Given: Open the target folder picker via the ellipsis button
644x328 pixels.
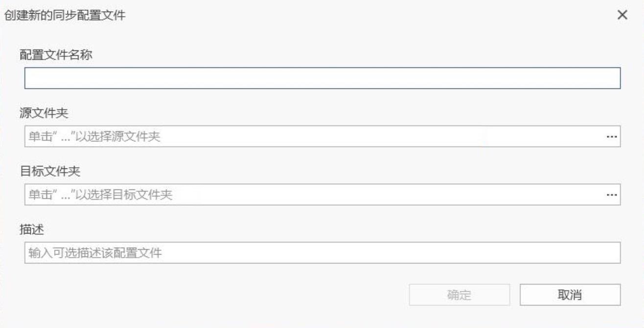Looking at the screenshot, I should coord(611,195).
